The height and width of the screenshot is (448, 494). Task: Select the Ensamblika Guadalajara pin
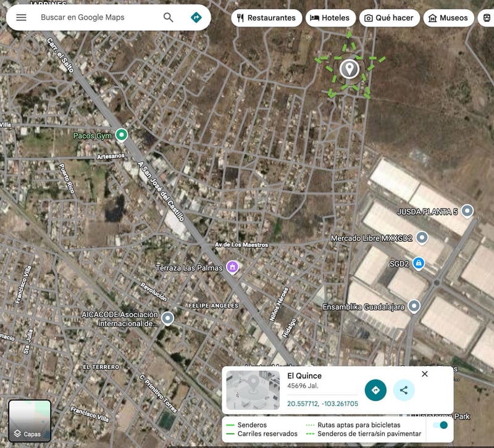click(x=414, y=306)
